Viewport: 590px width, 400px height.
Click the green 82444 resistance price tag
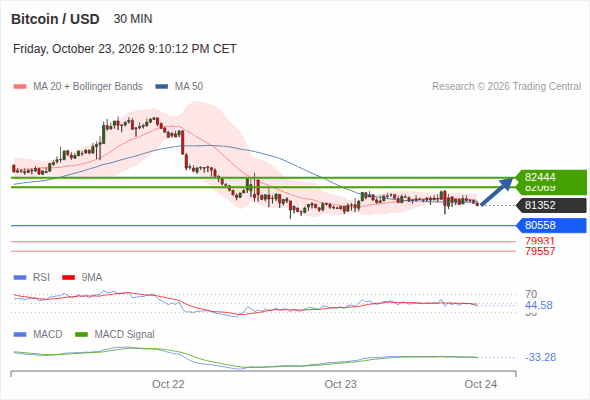pos(551,177)
